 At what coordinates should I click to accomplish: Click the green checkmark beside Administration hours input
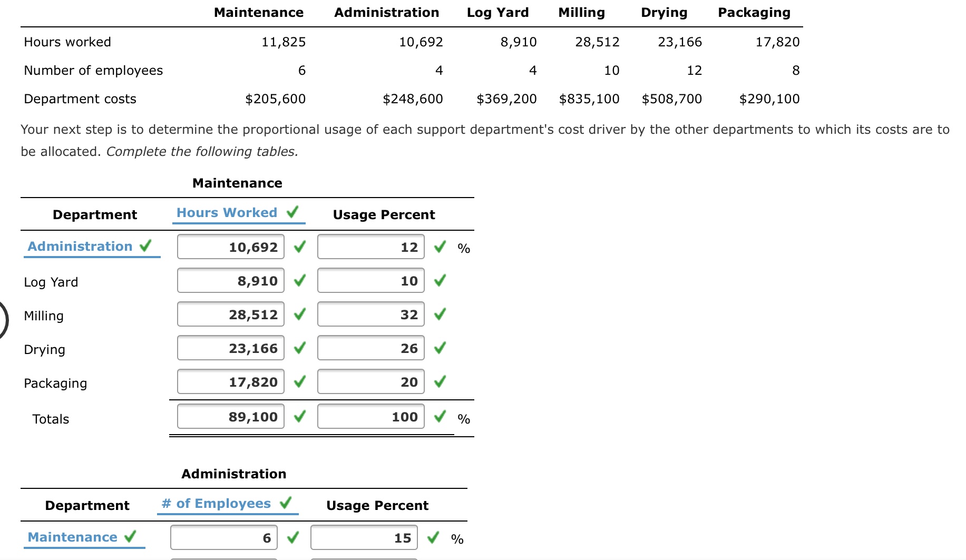[x=298, y=247]
